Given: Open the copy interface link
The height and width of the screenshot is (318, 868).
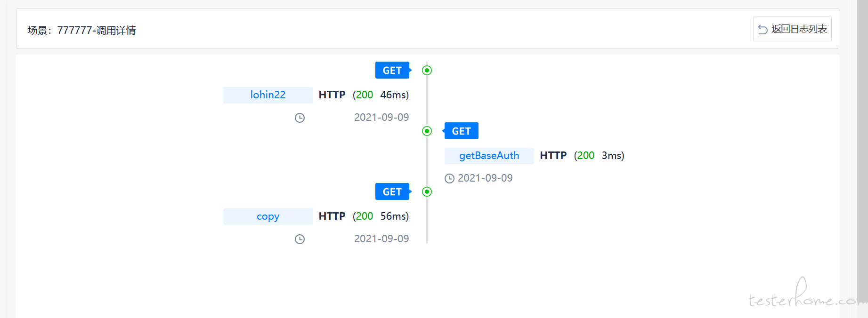Looking at the screenshot, I should pyautogui.click(x=268, y=216).
